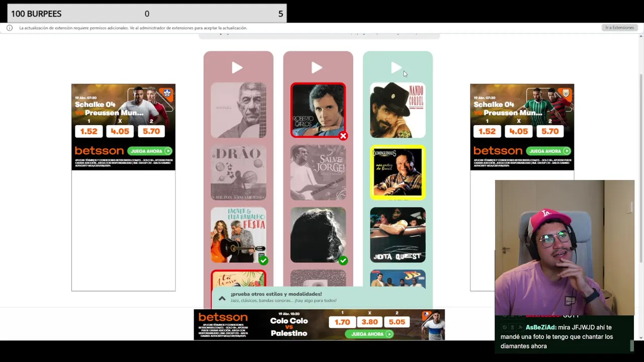
Task: Click the team badge icon in right ad
Action: [566, 93]
